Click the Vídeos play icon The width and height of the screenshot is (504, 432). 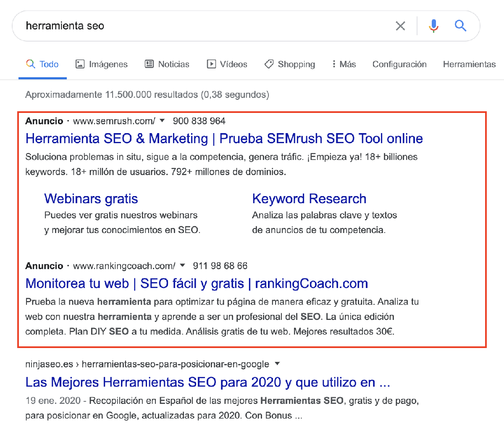click(x=211, y=64)
